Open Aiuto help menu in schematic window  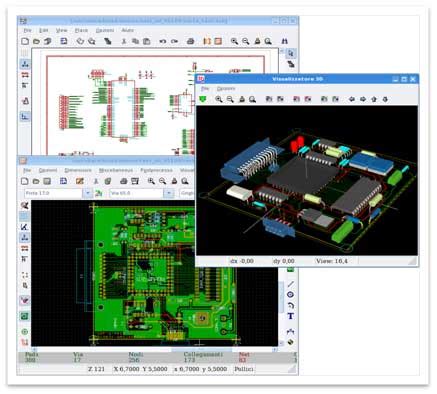(x=127, y=30)
